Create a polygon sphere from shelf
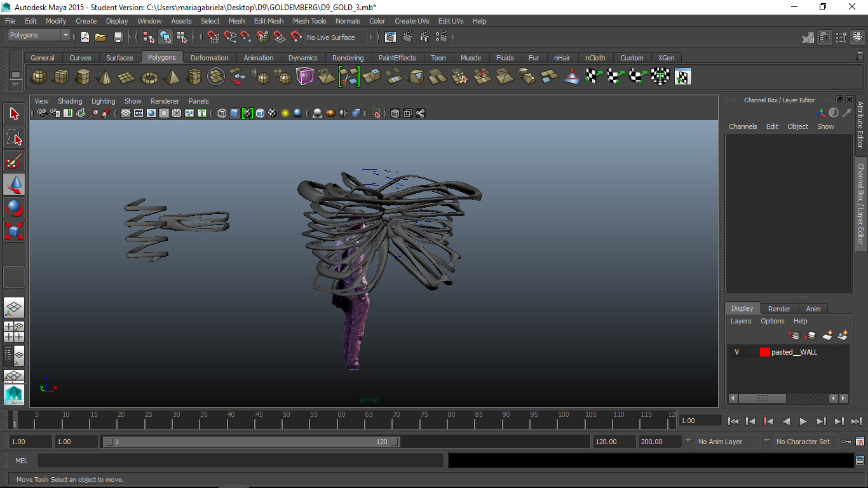The image size is (868, 488). pos(39,77)
